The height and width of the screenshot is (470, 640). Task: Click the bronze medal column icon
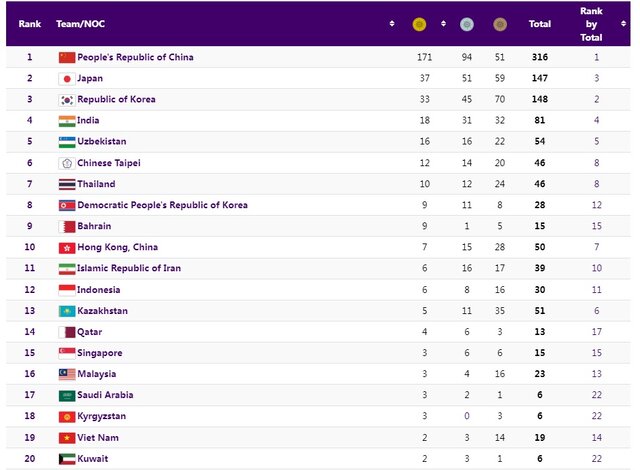pos(498,24)
